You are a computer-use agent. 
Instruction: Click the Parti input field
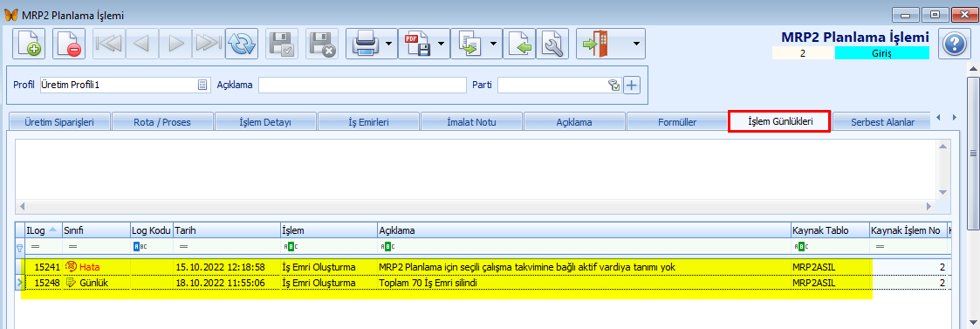coord(559,85)
